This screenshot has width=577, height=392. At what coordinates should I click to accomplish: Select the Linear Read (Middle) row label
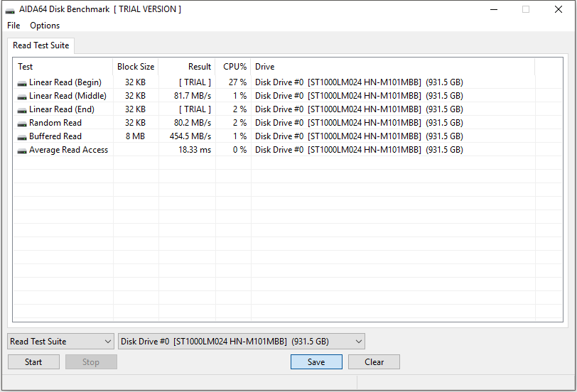(68, 96)
